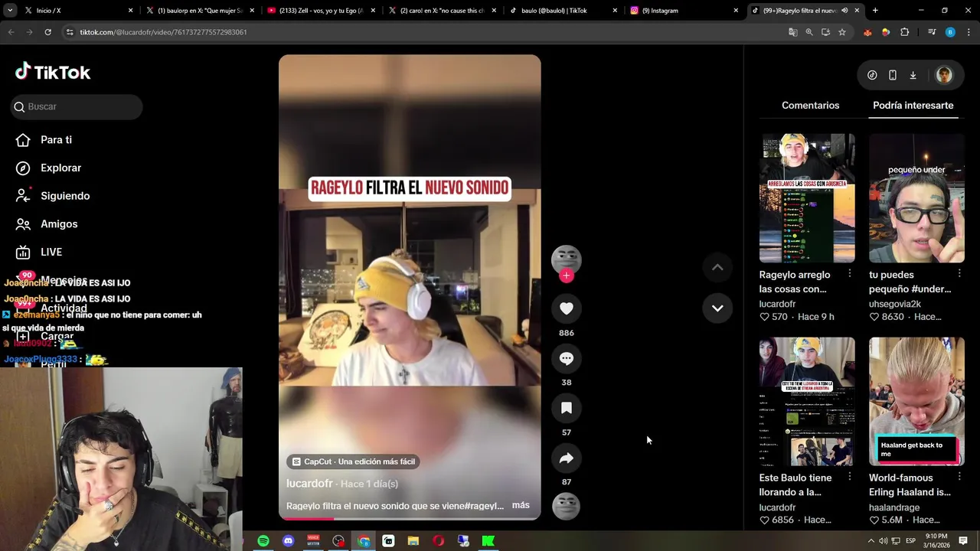Viewport: 980px width, 551px height.
Task: Go to previous video with up arrow
Action: click(717, 267)
